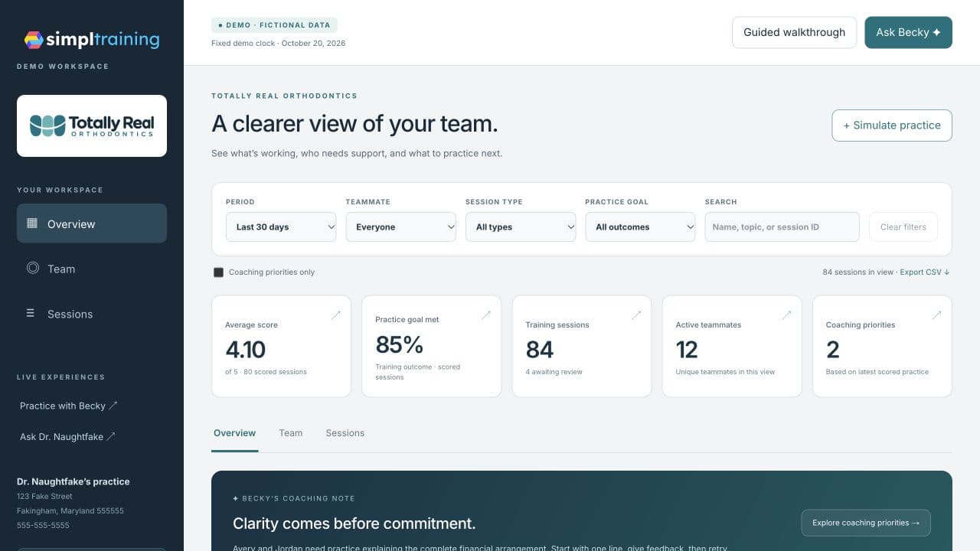Click the Overview grid icon in sidebar
Image resolution: width=980 pixels, height=551 pixels.
point(32,223)
